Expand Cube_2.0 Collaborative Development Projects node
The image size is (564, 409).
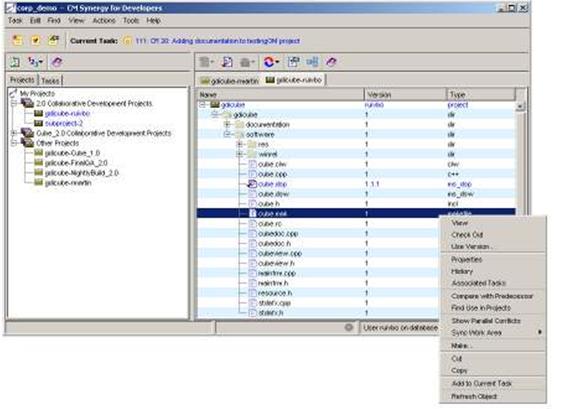[x=14, y=133]
